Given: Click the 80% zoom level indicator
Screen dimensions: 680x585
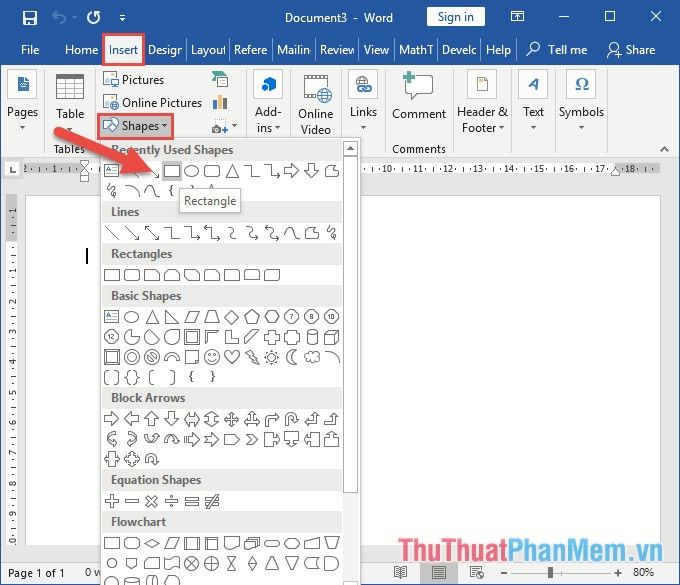Looking at the screenshot, I should [x=643, y=572].
